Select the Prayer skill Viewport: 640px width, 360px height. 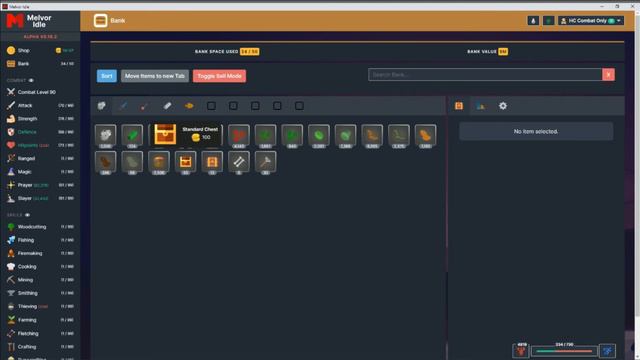[40, 185]
